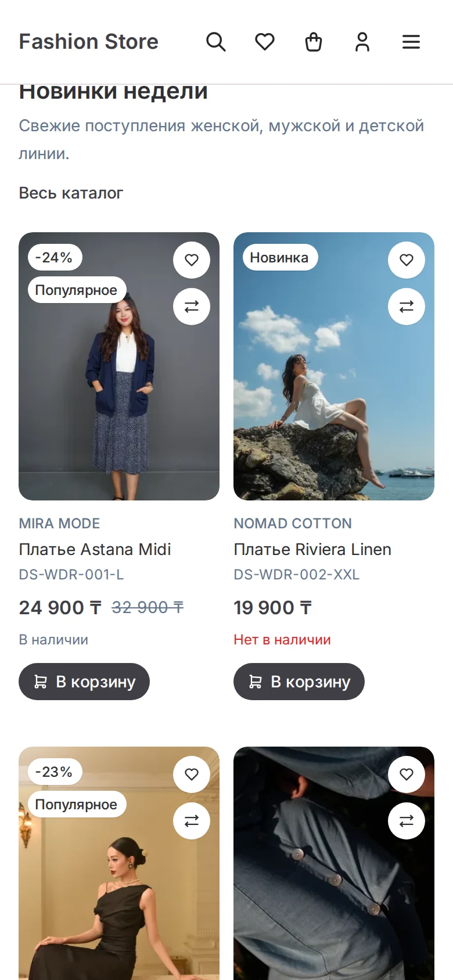453x980 pixels.
Task: Add Платье Astana Midi to favorites
Action: (x=192, y=260)
